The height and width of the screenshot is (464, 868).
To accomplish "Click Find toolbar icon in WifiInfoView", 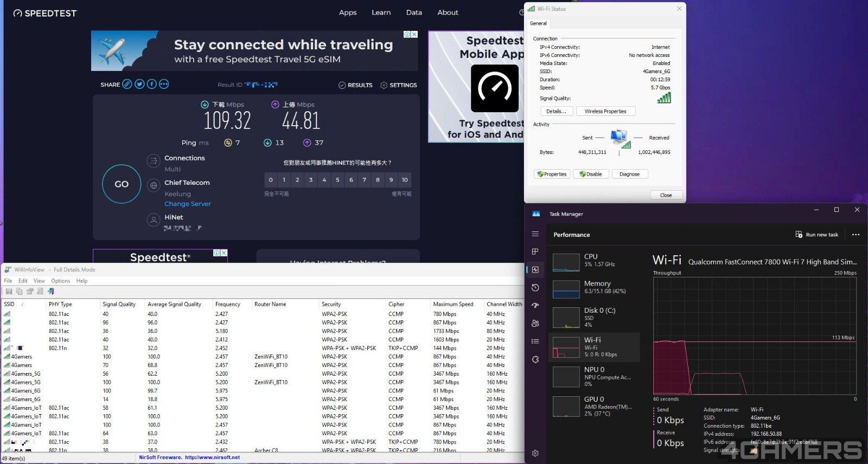I will click(x=40, y=292).
